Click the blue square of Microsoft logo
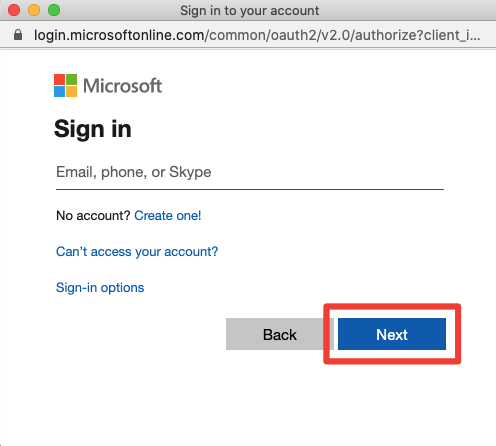 [59, 92]
